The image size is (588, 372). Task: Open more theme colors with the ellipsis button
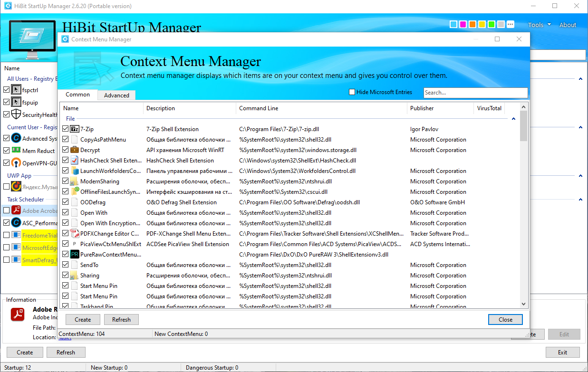(510, 24)
